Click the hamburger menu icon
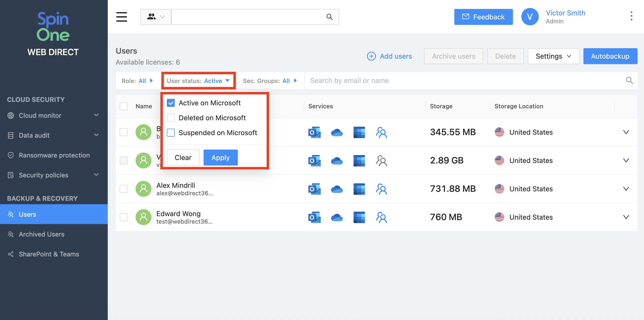Image resolution: width=644 pixels, height=320 pixels. (121, 17)
